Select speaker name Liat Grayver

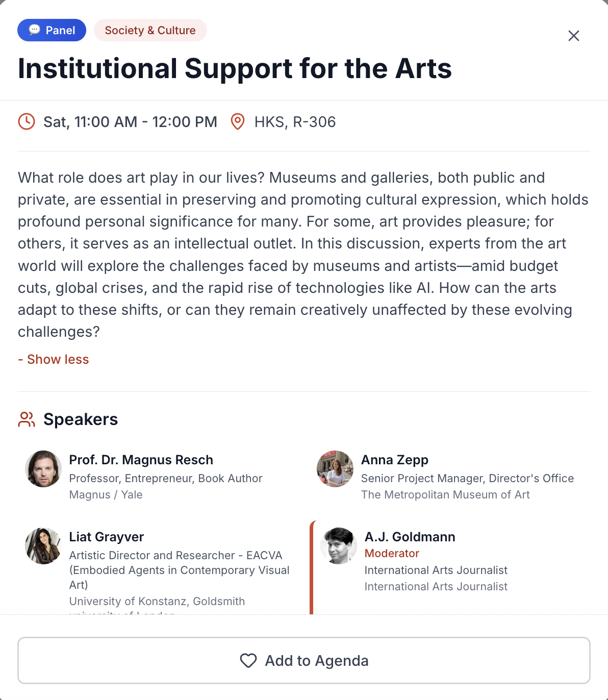(x=107, y=537)
